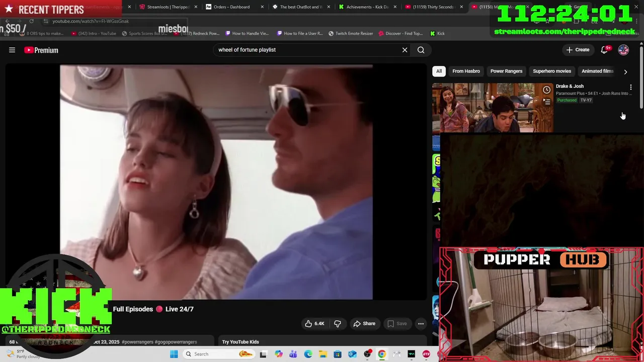The image size is (644, 362).
Task: Click the video player to pause playback
Action: tap(216, 182)
